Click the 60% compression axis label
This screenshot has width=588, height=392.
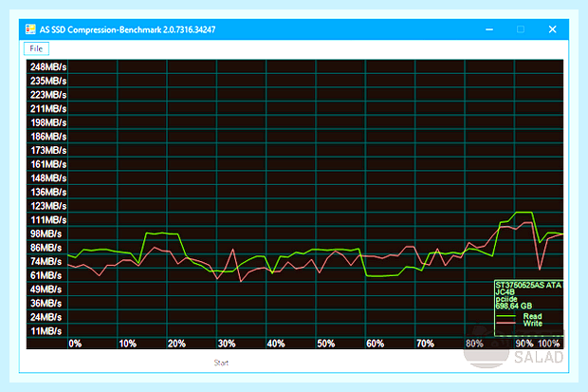pos(376,344)
